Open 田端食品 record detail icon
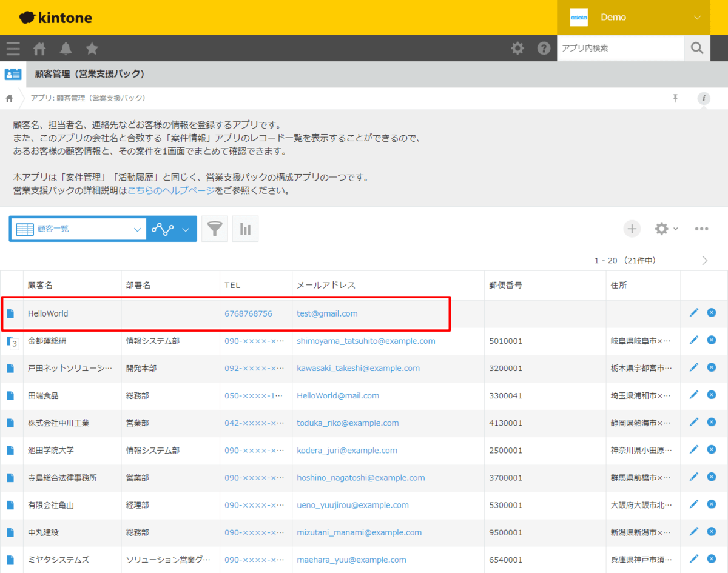 click(10, 395)
